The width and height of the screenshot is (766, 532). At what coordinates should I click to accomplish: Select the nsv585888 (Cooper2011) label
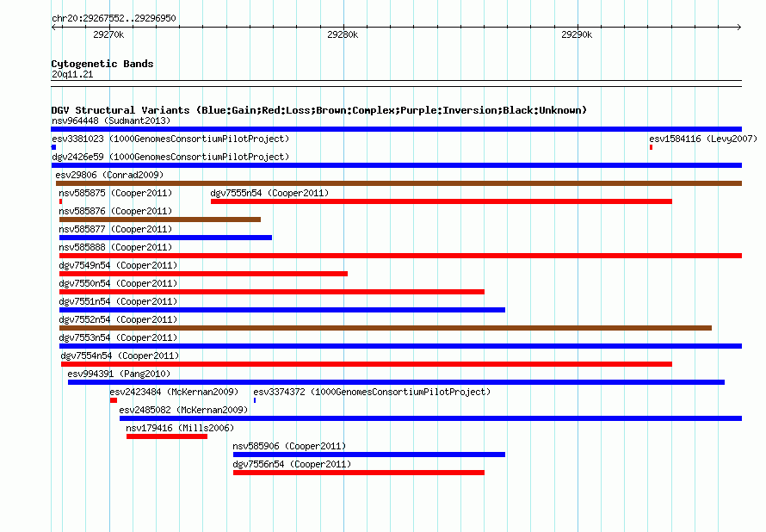(115, 247)
